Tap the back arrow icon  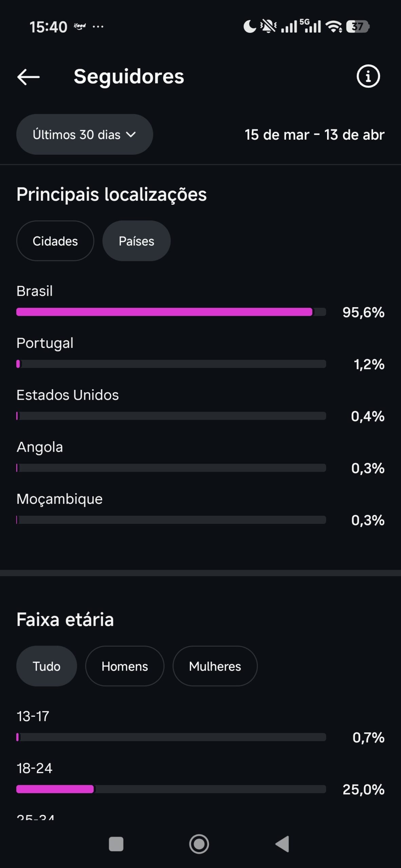pos(28,77)
